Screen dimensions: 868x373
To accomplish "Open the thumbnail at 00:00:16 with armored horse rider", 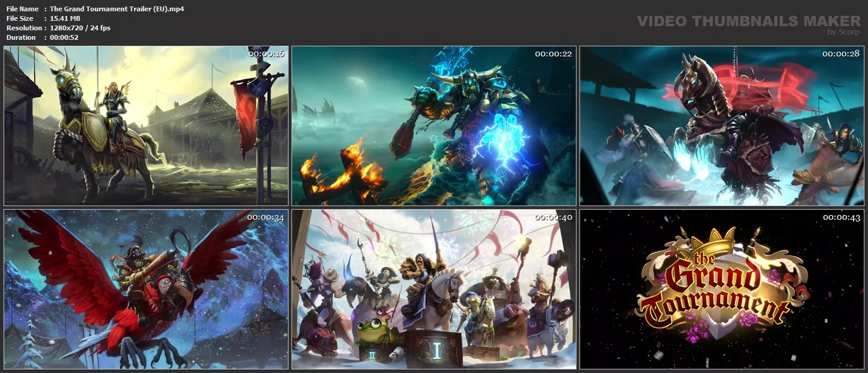I will coord(146,126).
